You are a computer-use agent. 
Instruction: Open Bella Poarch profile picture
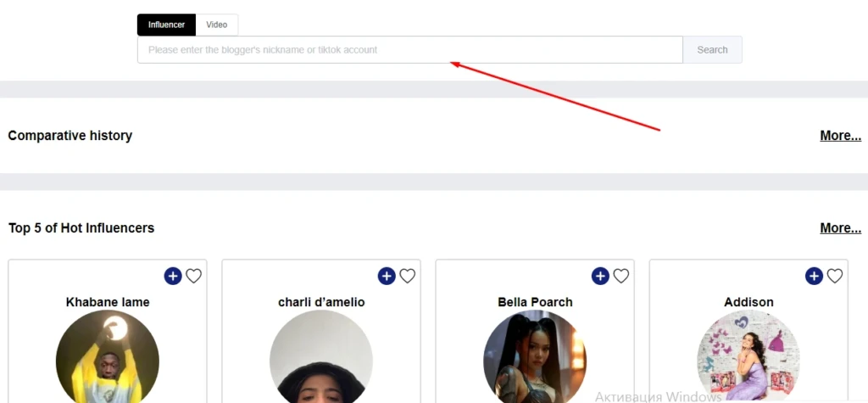tap(535, 357)
